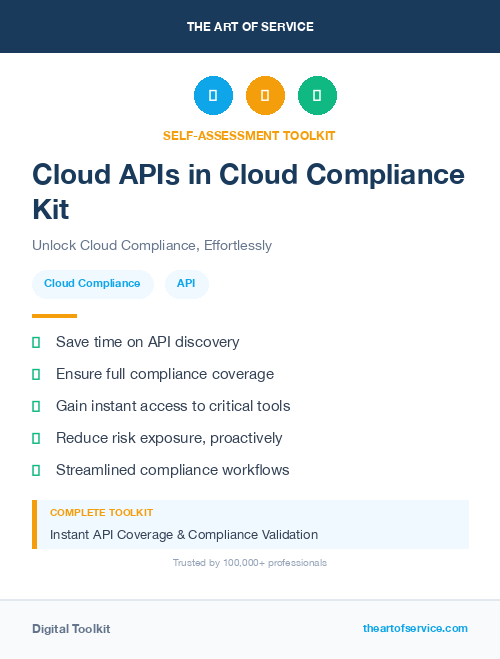Click Digital Toolkit footer label

71,629
